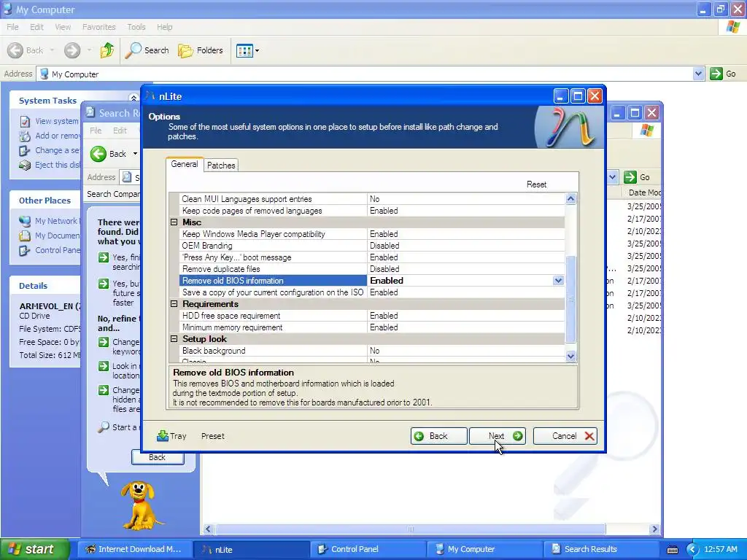Send nLite to Tray
The width and height of the screenshot is (747, 560).
point(171,436)
